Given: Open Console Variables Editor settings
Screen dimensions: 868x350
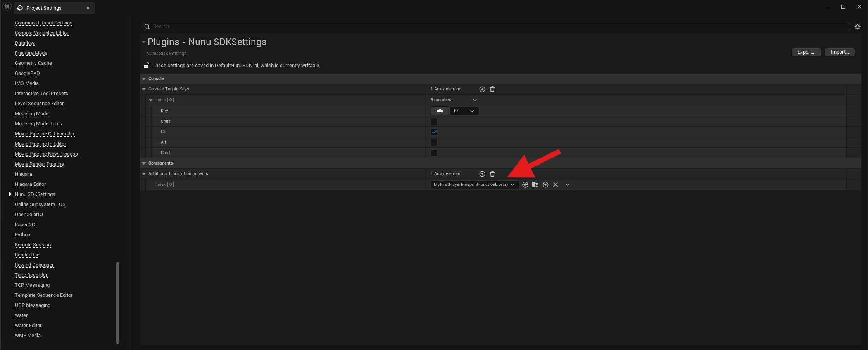Looking at the screenshot, I should pos(41,33).
